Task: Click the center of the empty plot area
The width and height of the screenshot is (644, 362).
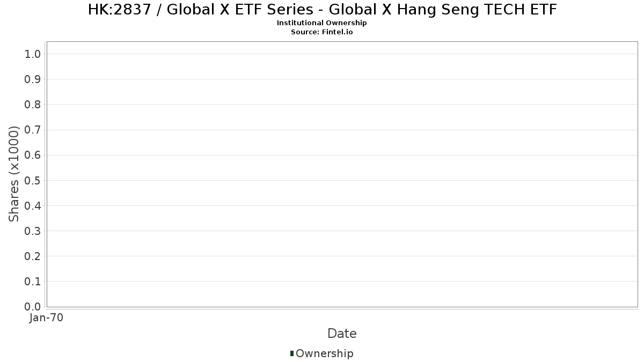Action: click(x=342, y=174)
